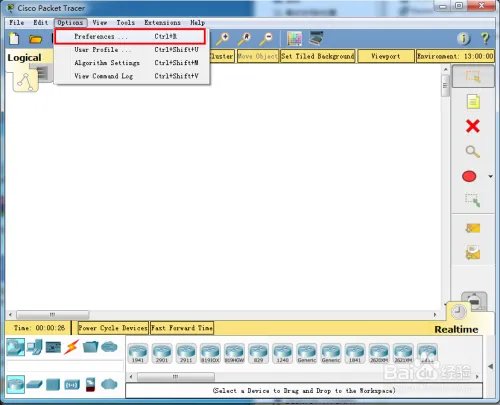Choose the red ellipse drawing tool
500x405 pixels.
point(469,176)
